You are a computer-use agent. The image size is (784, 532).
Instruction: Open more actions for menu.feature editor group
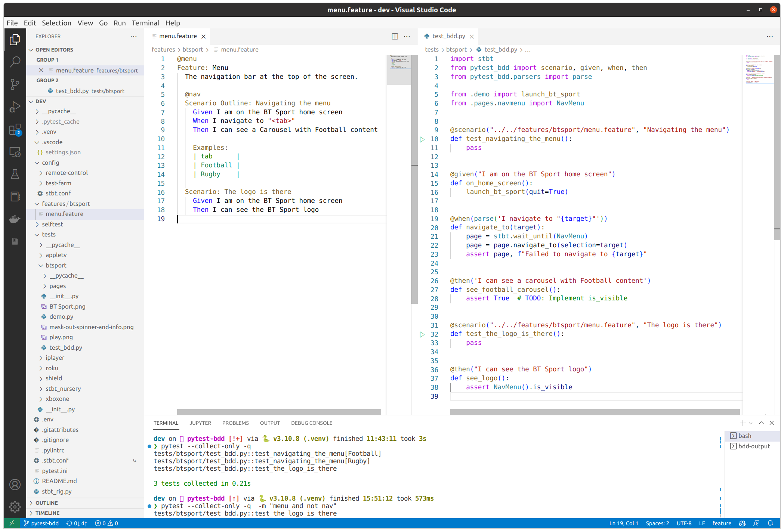tap(407, 36)
